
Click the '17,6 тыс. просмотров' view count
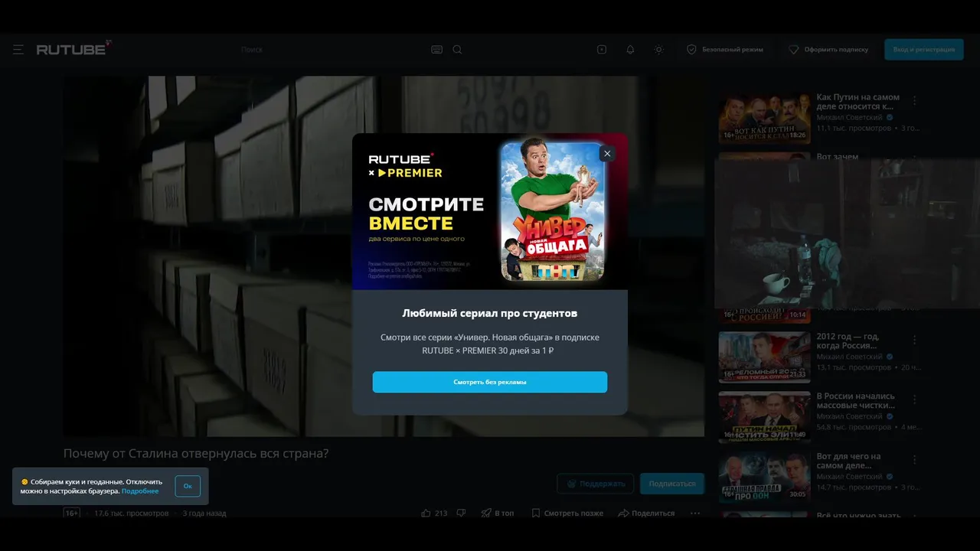[131, 514]
